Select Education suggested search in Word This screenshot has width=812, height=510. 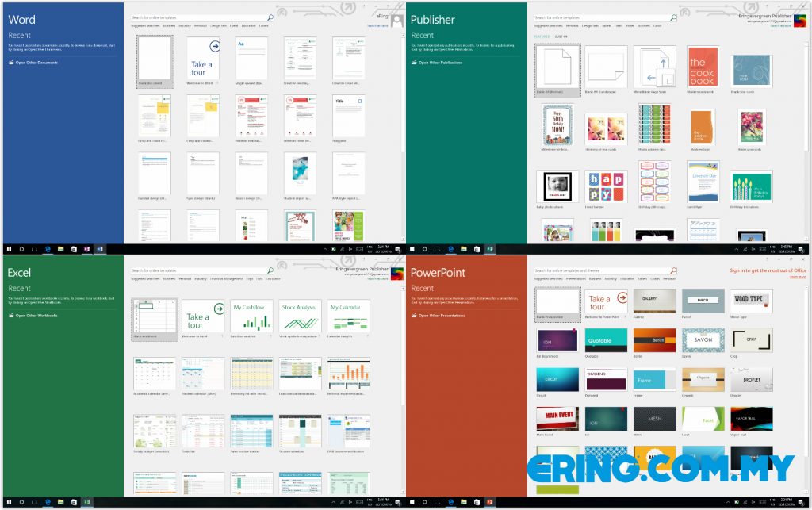pos(248,25)
